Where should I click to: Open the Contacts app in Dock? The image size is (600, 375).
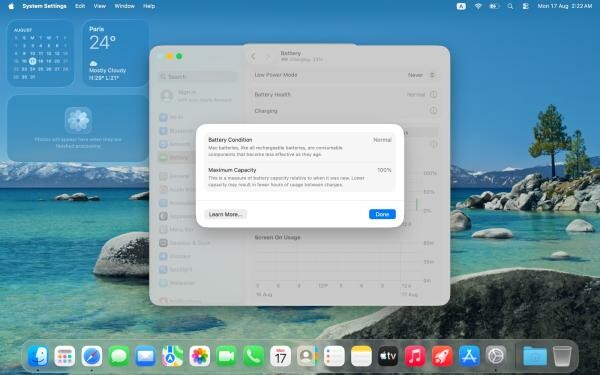click(x=307, y=356)
